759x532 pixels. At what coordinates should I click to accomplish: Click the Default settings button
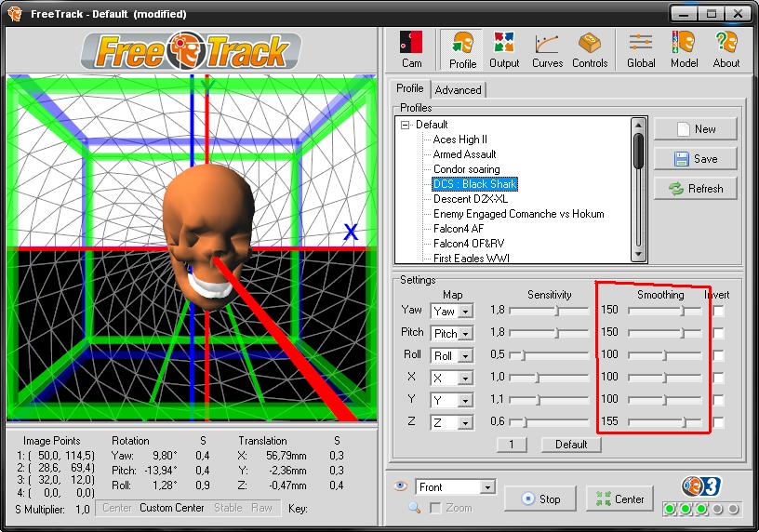click(571, 445)
